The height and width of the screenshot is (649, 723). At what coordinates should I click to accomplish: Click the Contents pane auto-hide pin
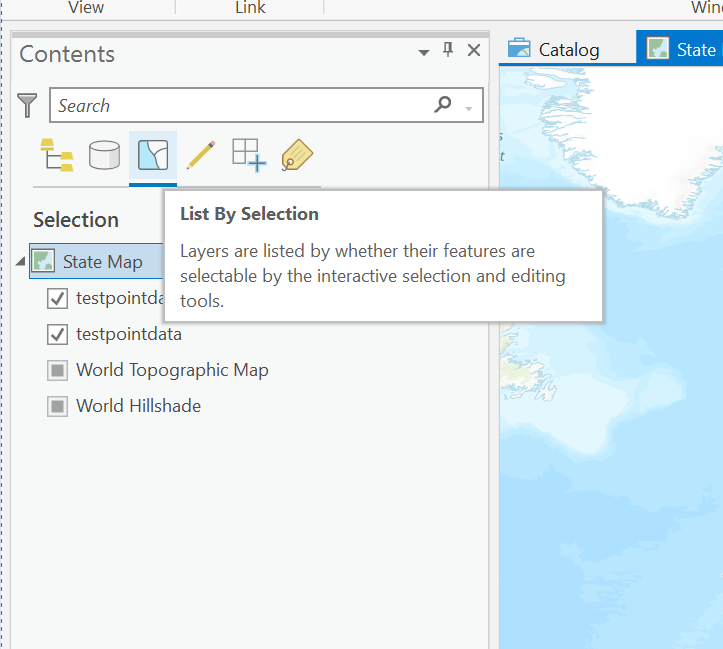[x=448, y=50]
